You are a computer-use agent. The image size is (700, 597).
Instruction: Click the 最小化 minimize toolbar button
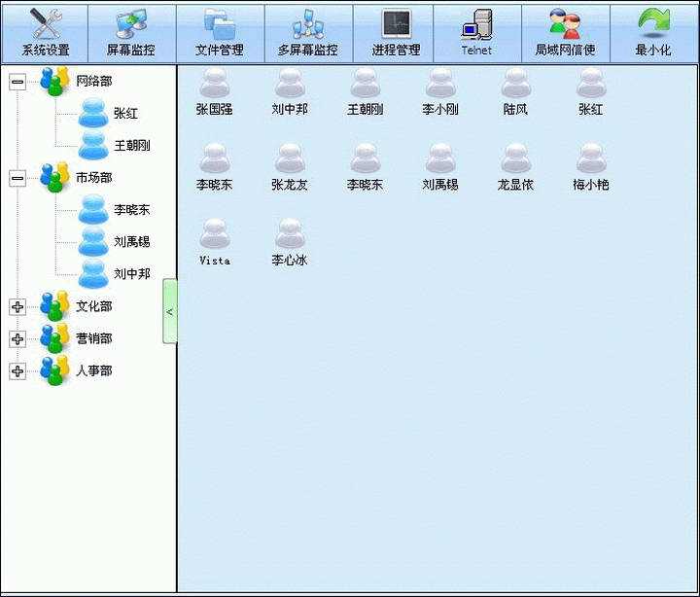[x=653, y=33]
